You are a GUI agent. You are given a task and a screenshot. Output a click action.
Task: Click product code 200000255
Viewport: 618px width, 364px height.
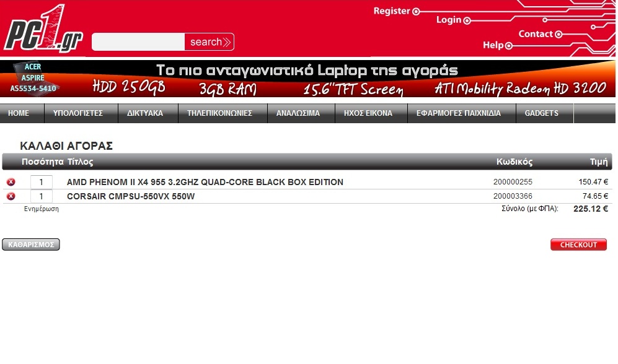coord(513,182)
